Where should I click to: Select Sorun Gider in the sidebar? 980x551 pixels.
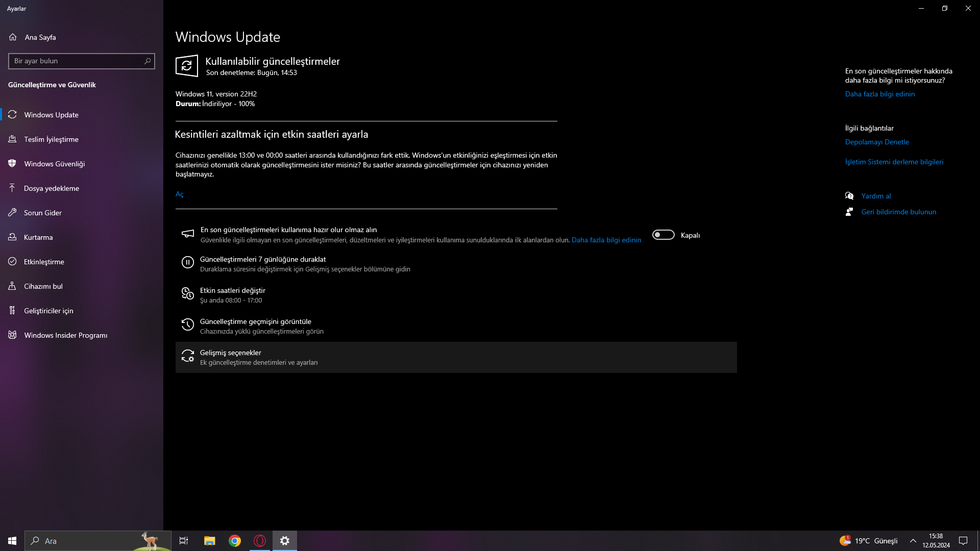(x=42, y=213)
